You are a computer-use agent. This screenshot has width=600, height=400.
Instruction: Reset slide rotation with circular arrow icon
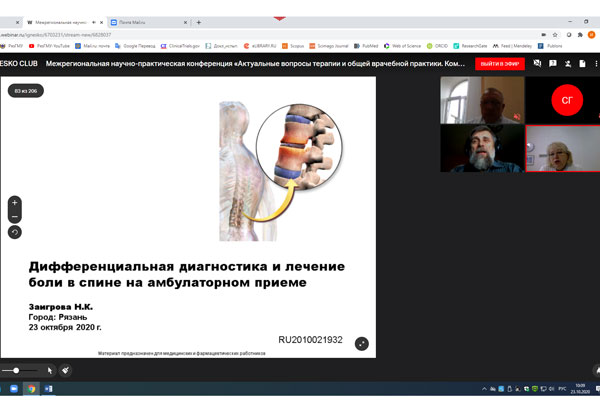click(x=15, y=232)
